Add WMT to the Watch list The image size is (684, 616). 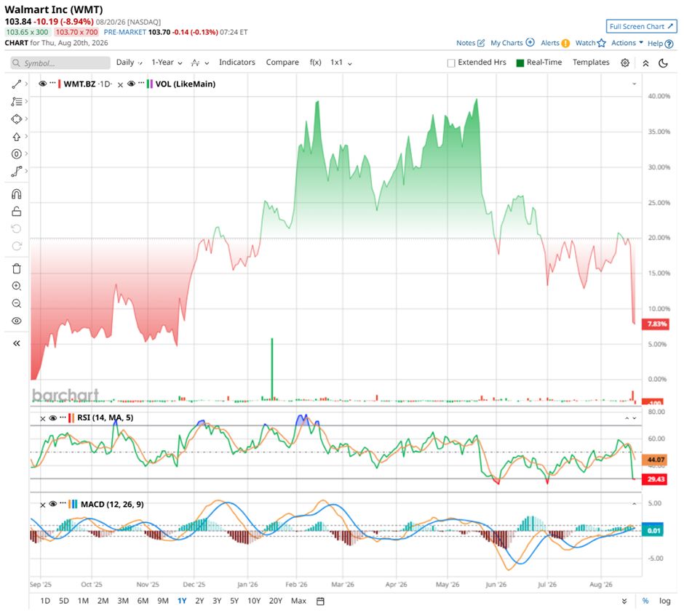pos(590,43)
